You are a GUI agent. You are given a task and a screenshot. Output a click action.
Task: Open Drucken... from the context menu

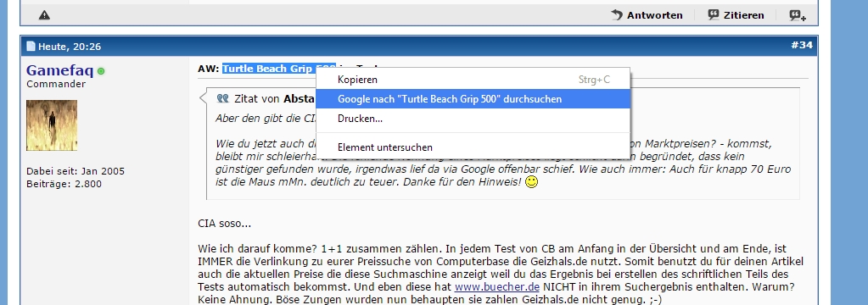473,119
